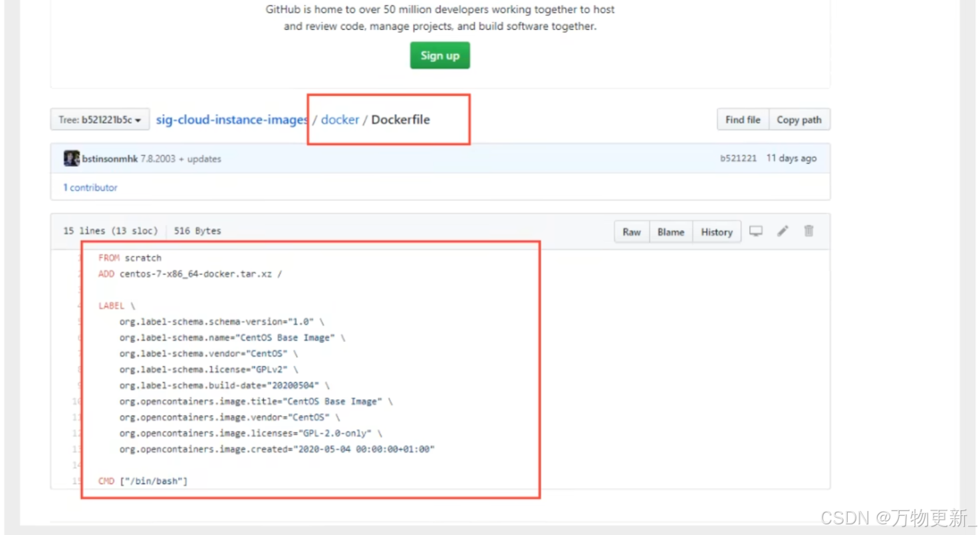Click the ADD centos-7-x86_64-docker.tar.xz line
This screenshot has height=535, width=980.
pyautogui.click(x=190, y=273)
